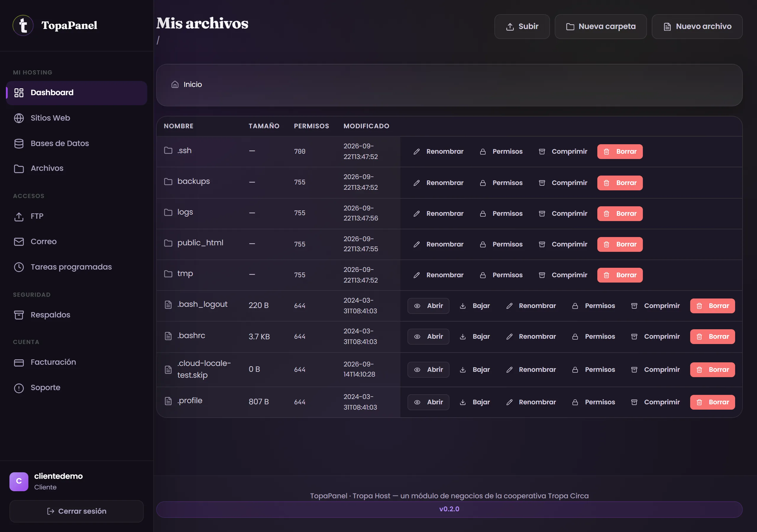Open Correo in the sidebar
This screenshot has width=757, height=532.
[x=77, y=241]
